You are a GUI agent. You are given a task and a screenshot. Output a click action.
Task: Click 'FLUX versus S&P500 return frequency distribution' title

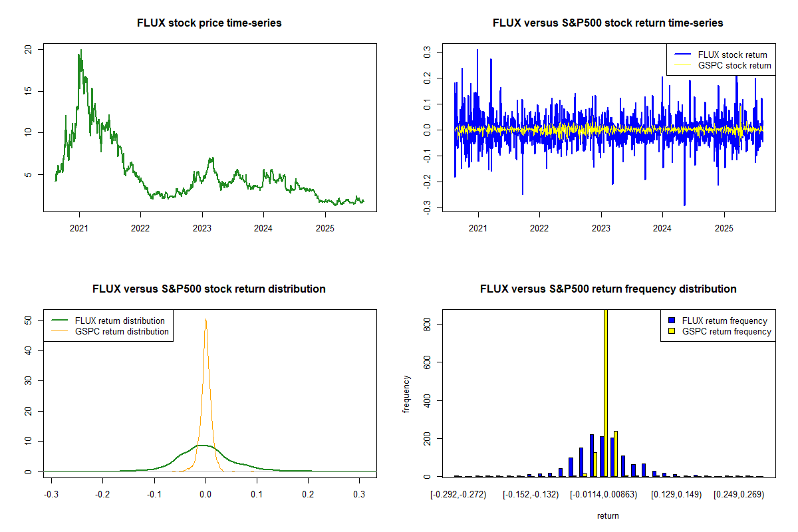click(608, 289)
